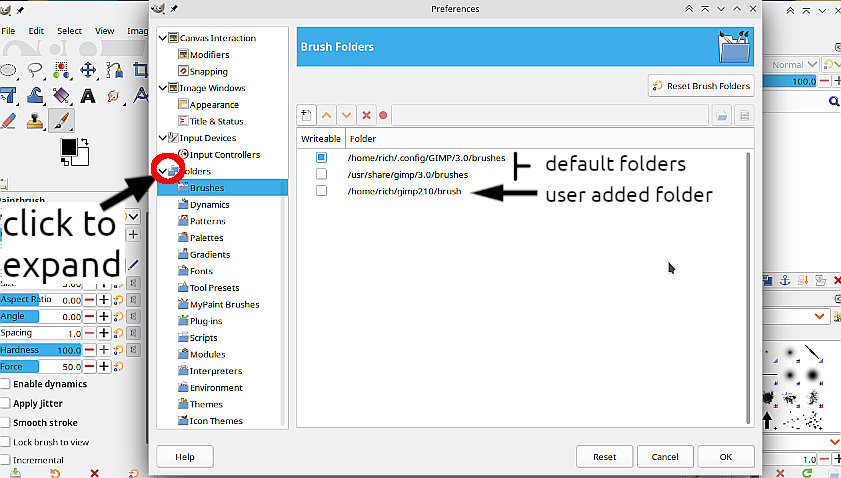Select the Gradient tool in toolbox
Screen dimensions: 841x478
pos(61,95)
